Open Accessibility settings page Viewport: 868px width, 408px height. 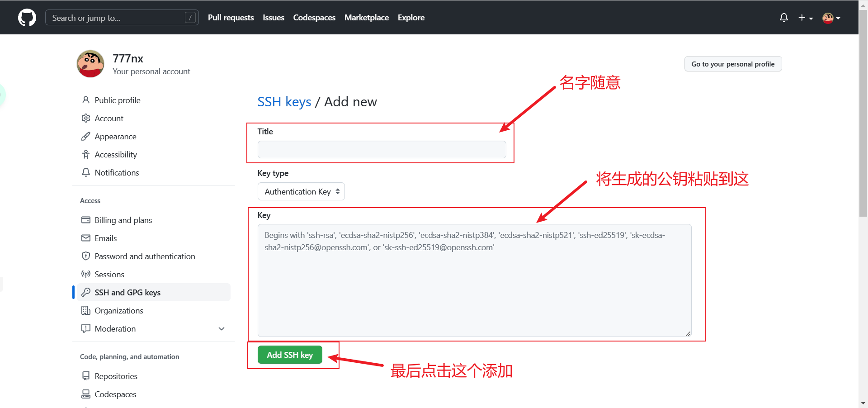(116, 154)
